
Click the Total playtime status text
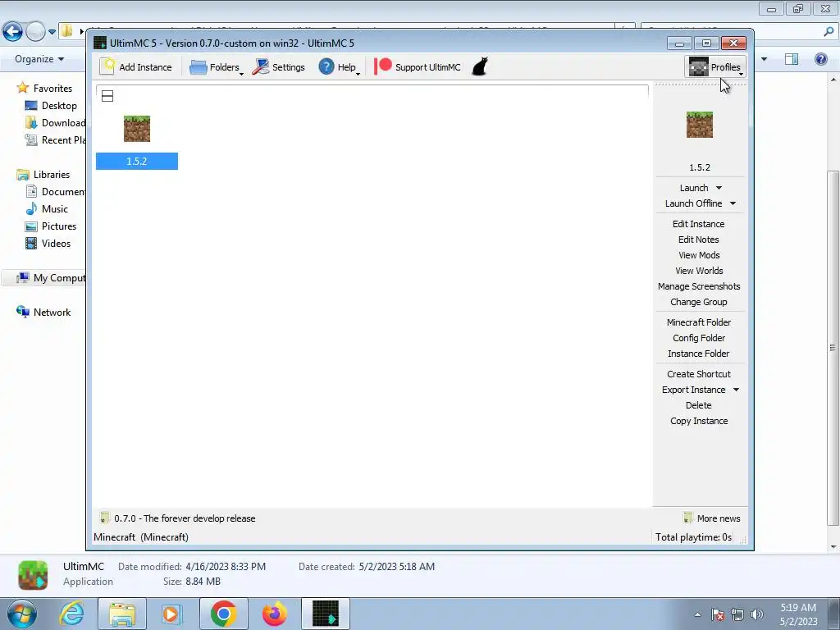coord(693,536)
